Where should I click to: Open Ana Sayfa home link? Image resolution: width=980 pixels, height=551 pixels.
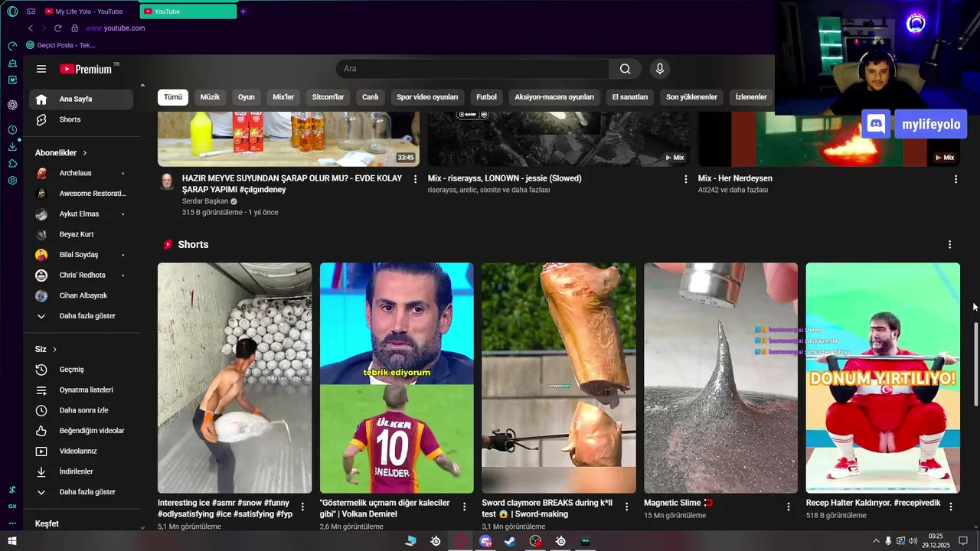(x=81, y=99)
